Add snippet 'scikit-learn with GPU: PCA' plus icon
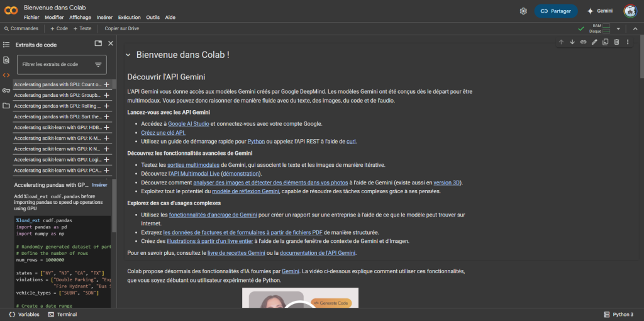644x321 pixels. click(106, 170)
